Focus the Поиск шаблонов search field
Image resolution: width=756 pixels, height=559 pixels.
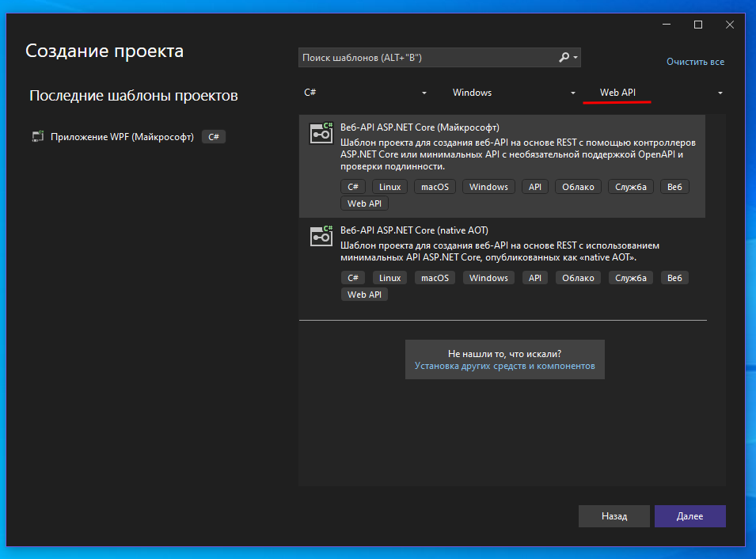[427, 58]
